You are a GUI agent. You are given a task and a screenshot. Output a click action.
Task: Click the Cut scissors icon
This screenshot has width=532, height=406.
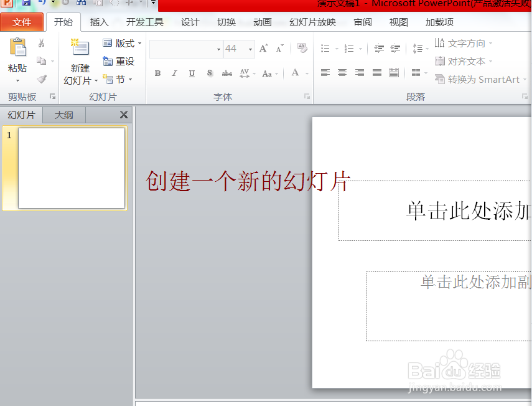point(42,43)
